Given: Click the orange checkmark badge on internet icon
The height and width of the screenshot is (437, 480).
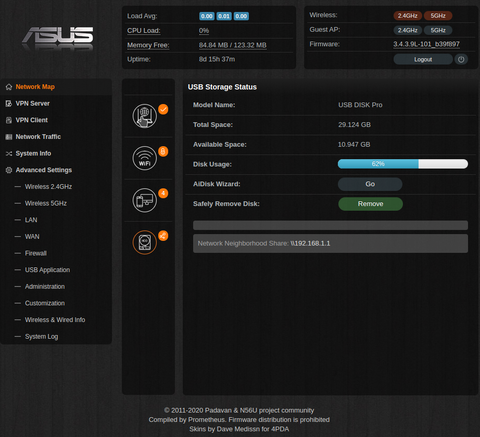Looking at the screenshot, I should [x=163, y=109].
